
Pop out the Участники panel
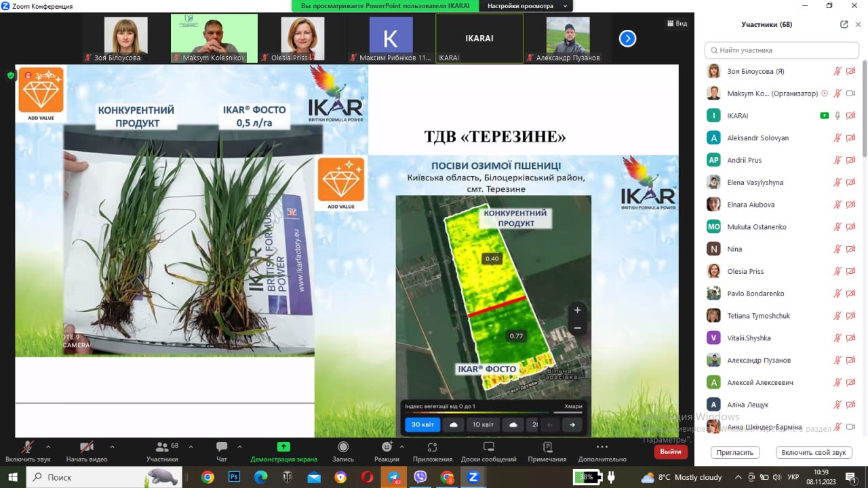click(844, 24)
